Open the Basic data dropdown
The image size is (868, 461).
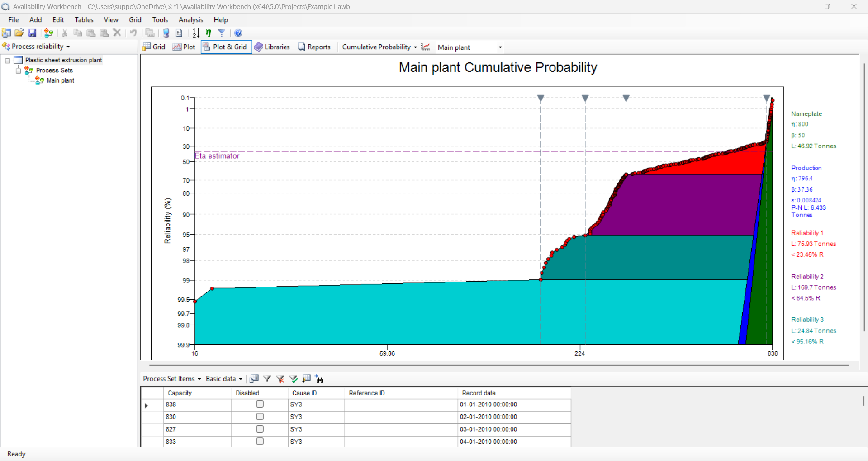tap(224, 379)
